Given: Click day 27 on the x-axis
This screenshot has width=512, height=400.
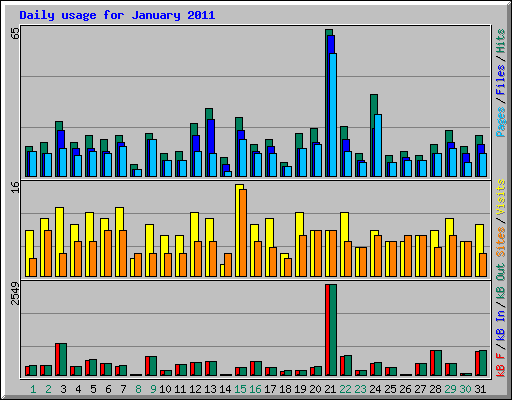Looking at the screenshot, I should pyautogui.click(x=420, y=389).
